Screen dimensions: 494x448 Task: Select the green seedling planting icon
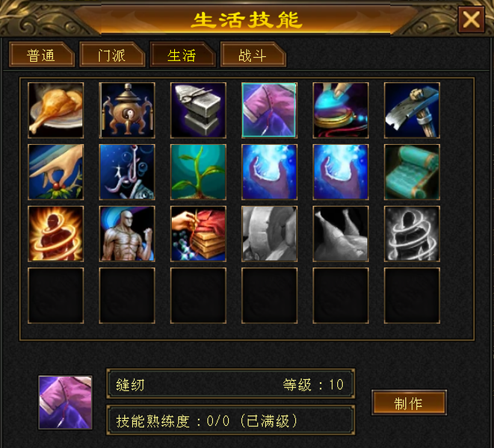[x=198, y=172]
